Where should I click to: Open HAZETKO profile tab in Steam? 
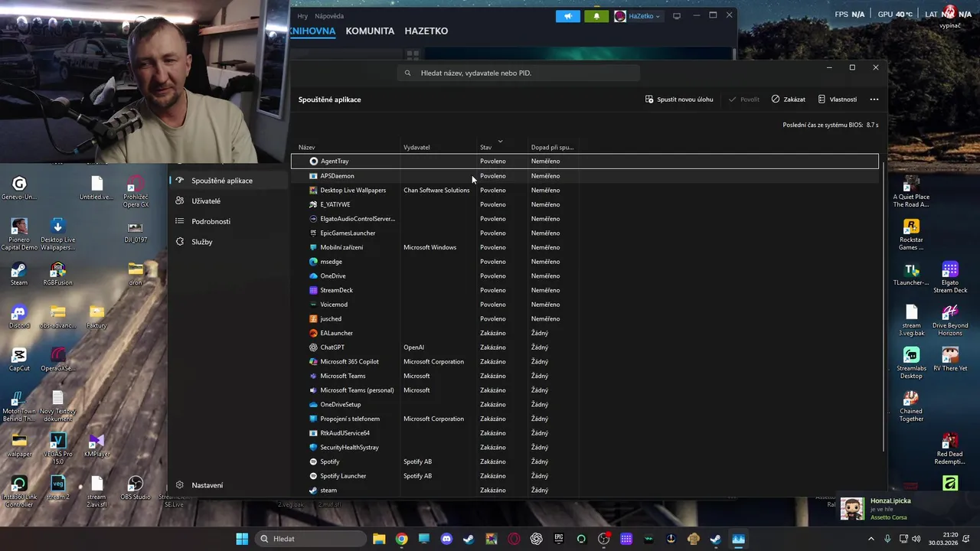point(426,31)
